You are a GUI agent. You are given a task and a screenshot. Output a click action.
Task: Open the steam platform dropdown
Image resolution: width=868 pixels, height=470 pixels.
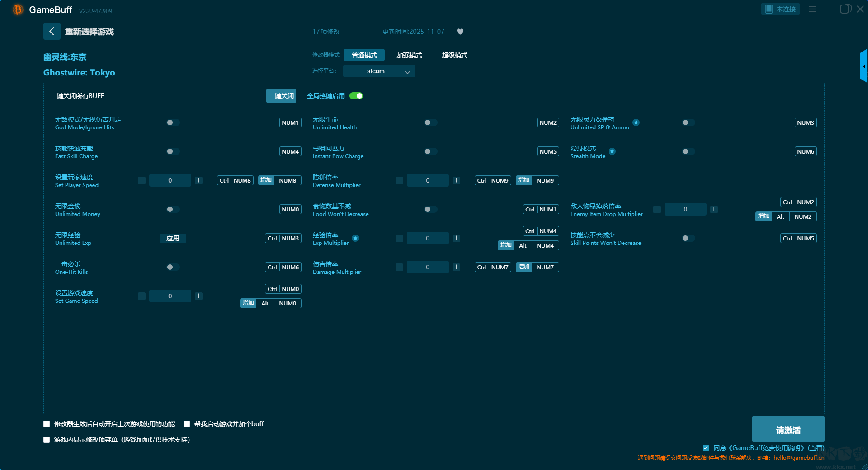coord(379,71)
